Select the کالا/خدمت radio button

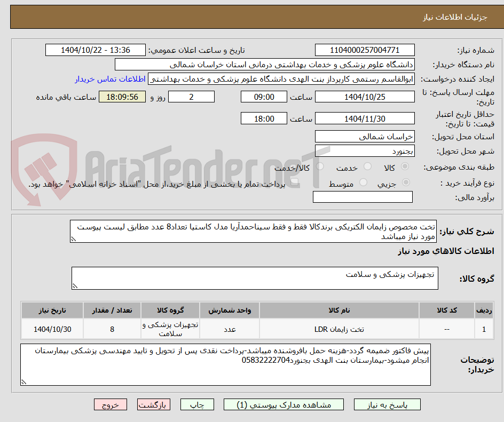click(x=320, y=166)
